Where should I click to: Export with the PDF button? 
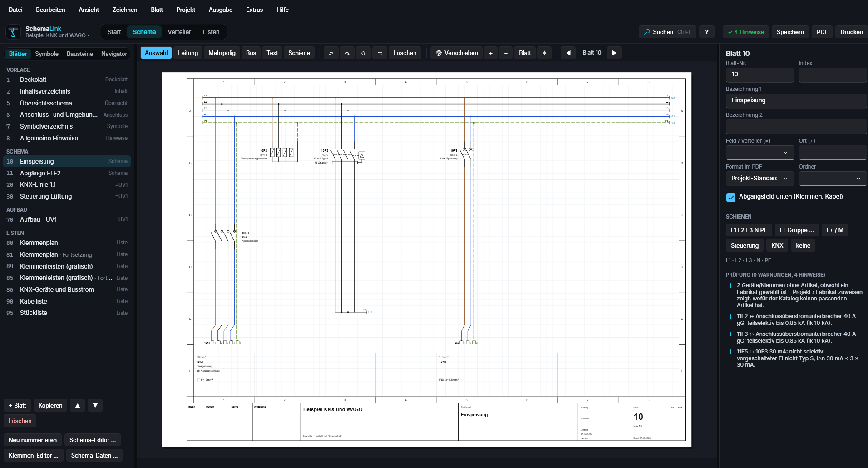click(x=822, y=32)
